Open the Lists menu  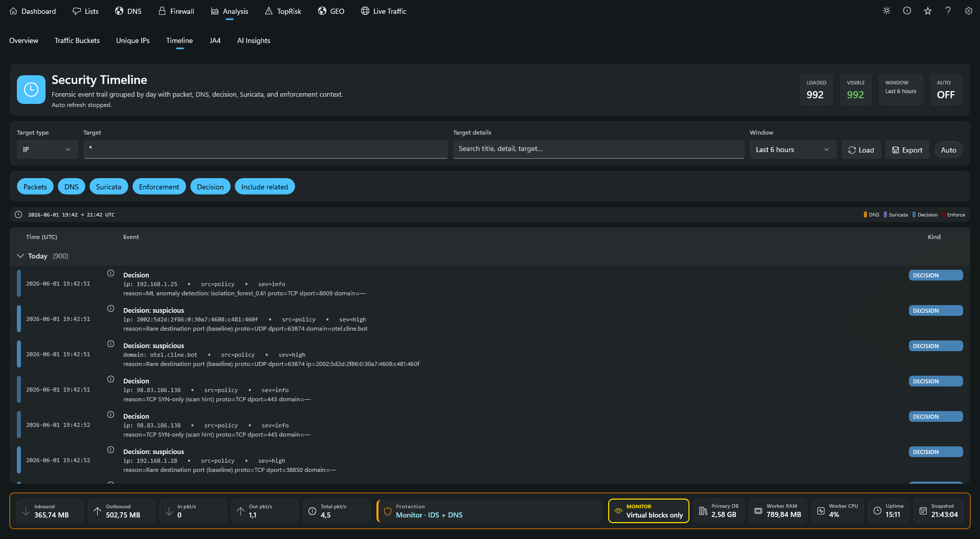(x=85, y=11)
